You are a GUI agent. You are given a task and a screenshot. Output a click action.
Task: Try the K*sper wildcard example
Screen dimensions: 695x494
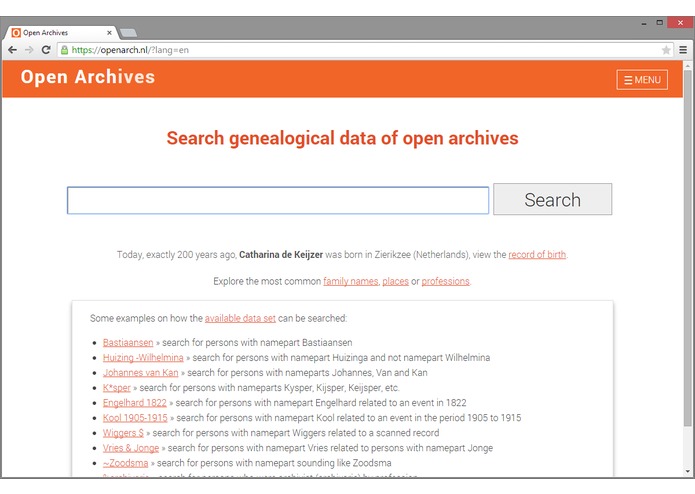pos(117,388)
